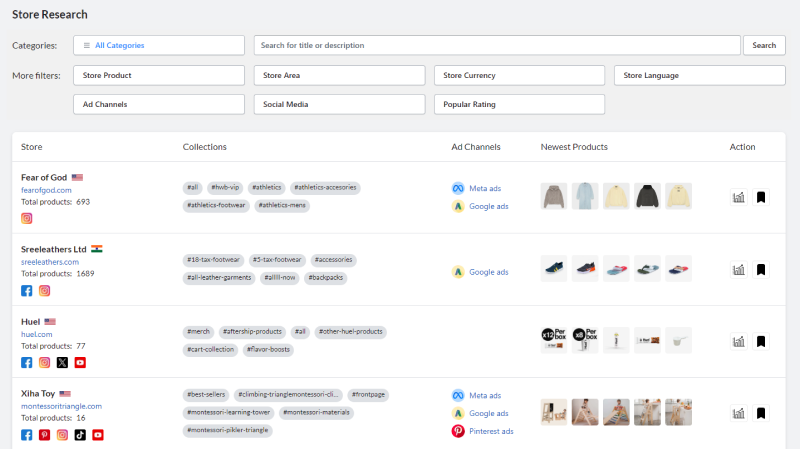The width and height of the screenshot is (800, 449).
Task: Bookmark the Sreeleathers Ltd store
Action: point(761,269)
